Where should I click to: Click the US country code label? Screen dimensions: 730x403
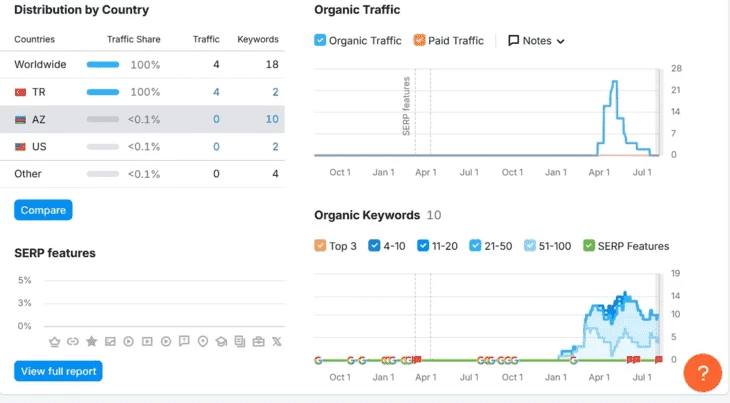click(39, 147)
